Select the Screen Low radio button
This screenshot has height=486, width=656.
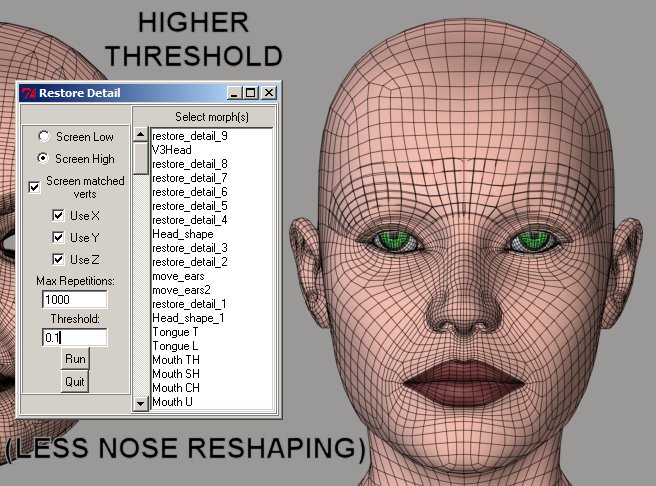click(43, 136)
